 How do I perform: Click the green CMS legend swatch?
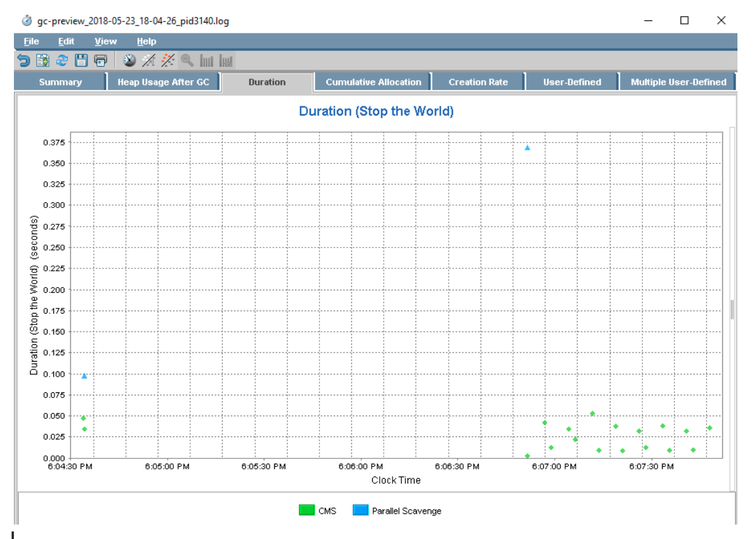pos(307,510)
